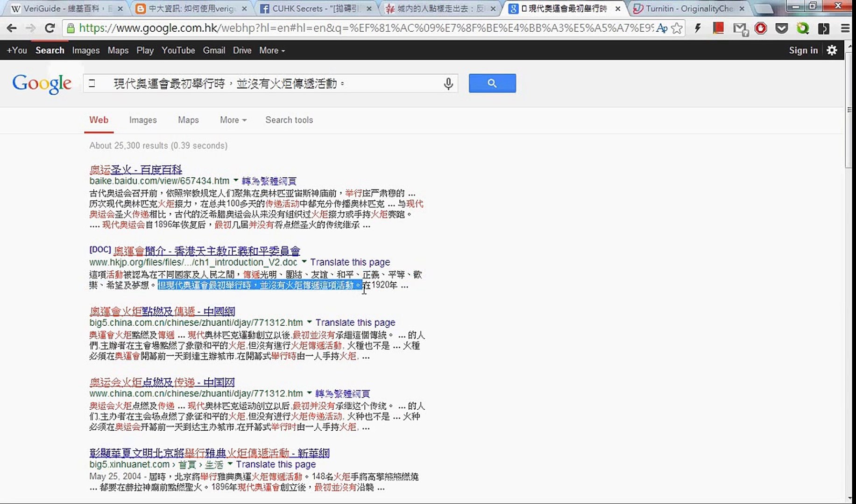Open the 奧運會簡介 - 香港天主教正義和平委員會 result
The image size is (856, 504).
point(207,251)
